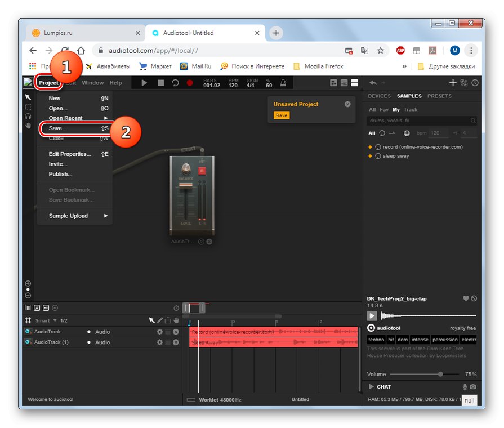This screenshot has width=504, height=428.
Task: Open the history clock icon
Action: click(x=475, y=83)
